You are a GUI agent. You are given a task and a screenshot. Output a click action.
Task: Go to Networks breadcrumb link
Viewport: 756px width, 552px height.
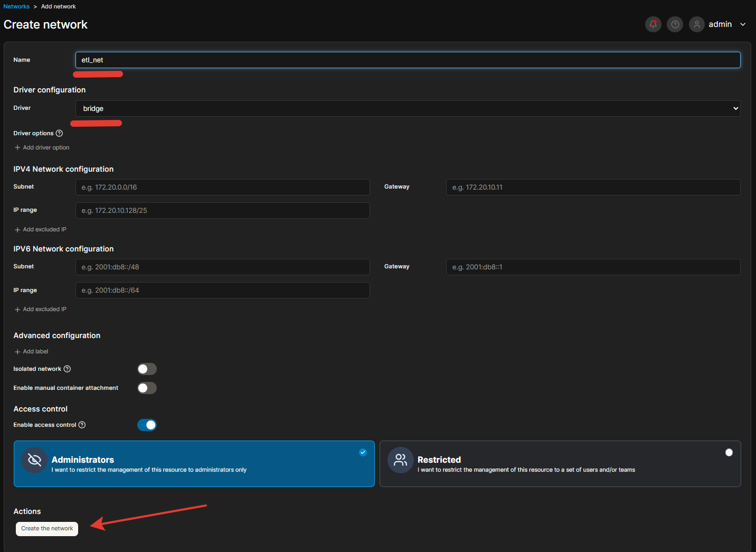(x=16, y=6)
